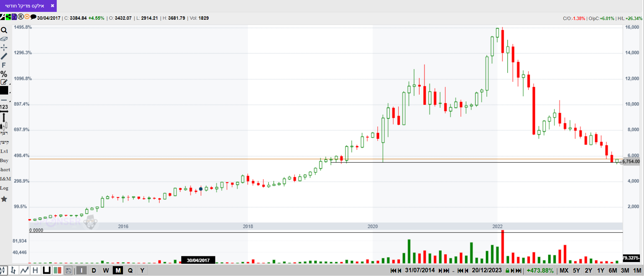The image size is (644, 276).
Task: Jump end date to first record
Action: tap(460, 271)
